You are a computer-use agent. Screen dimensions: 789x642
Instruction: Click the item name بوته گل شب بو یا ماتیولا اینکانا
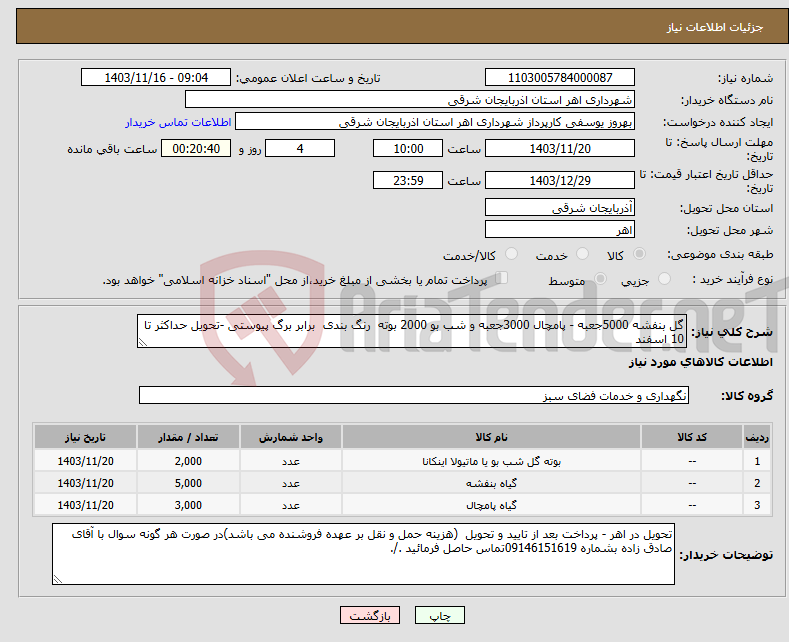pyautogui.click(x=491, y=461)
